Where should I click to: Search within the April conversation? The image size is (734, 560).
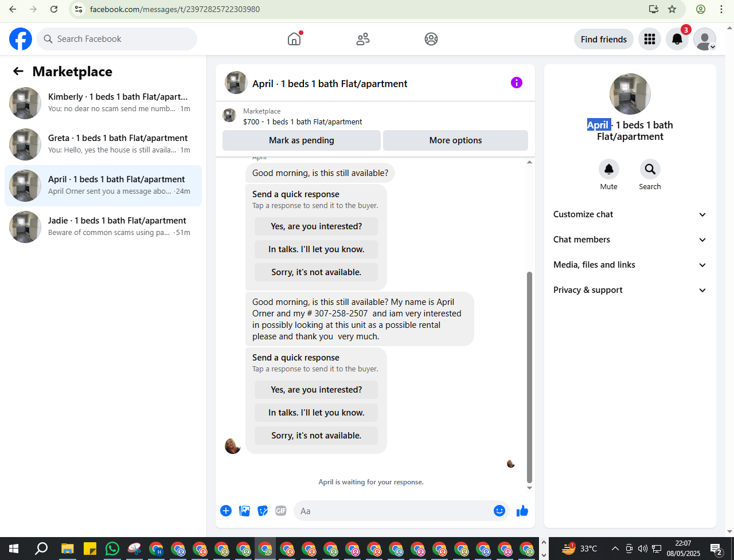tap(650, 169)
